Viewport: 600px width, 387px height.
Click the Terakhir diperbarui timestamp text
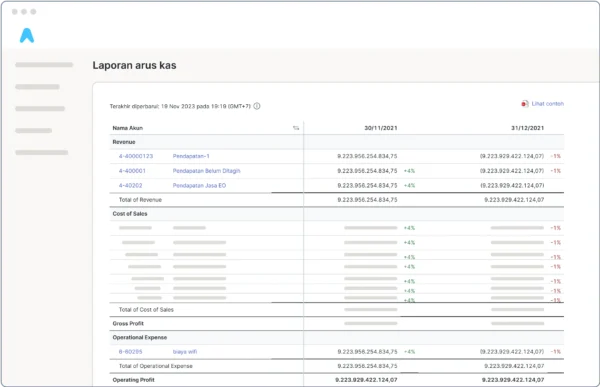[x=180, y=106]
